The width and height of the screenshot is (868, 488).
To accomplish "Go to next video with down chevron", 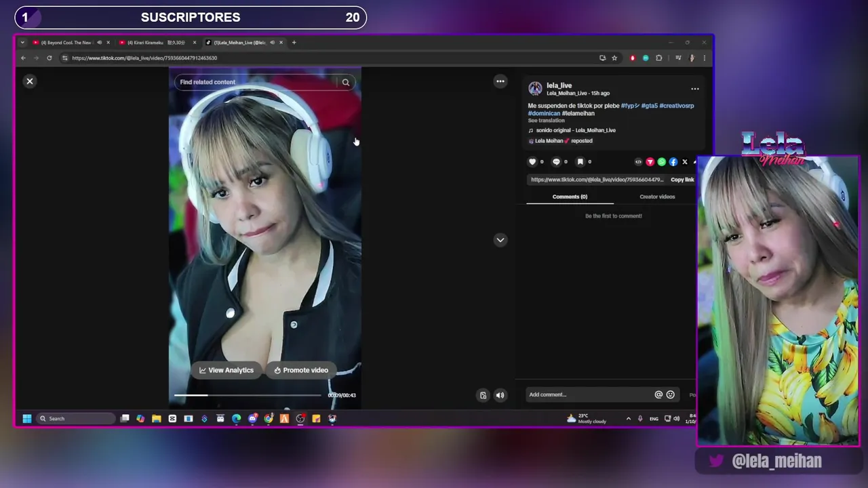I will [500, 240].
